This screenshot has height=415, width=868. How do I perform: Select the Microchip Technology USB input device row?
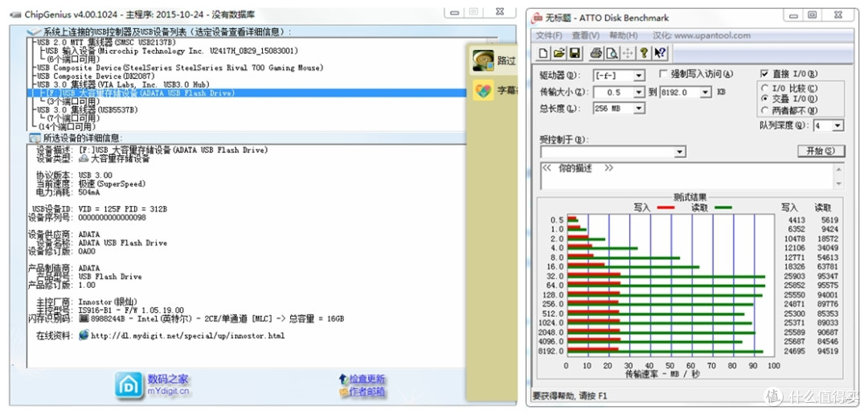click(x=172, y=51)
